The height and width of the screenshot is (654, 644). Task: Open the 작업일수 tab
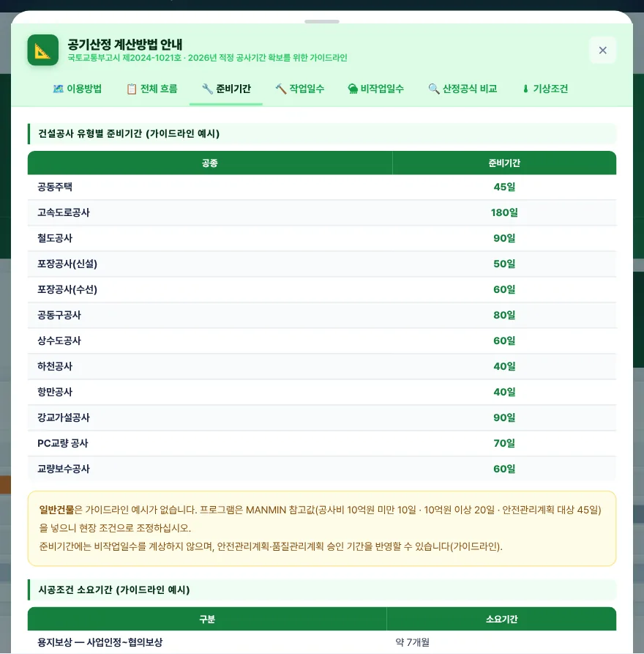coord(300,89)
